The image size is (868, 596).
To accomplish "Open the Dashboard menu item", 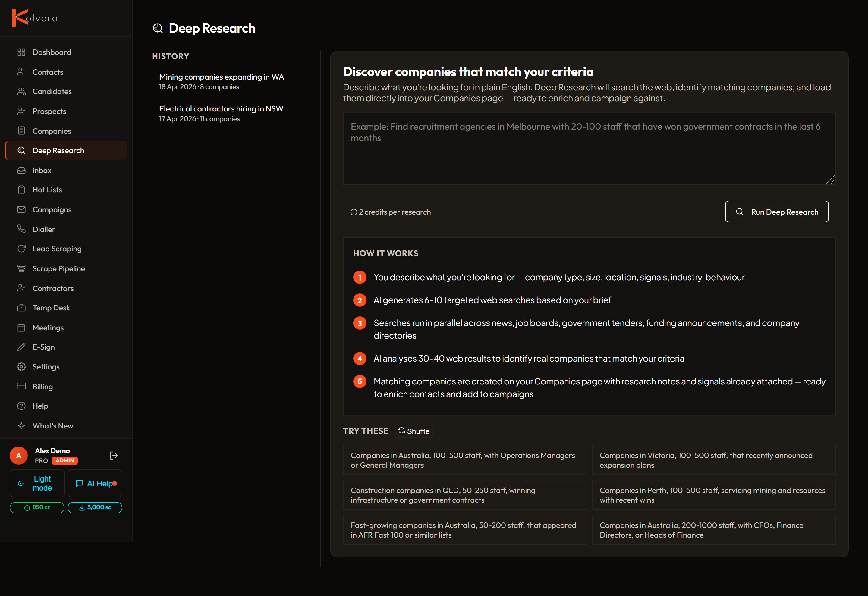I will point(66,52).
